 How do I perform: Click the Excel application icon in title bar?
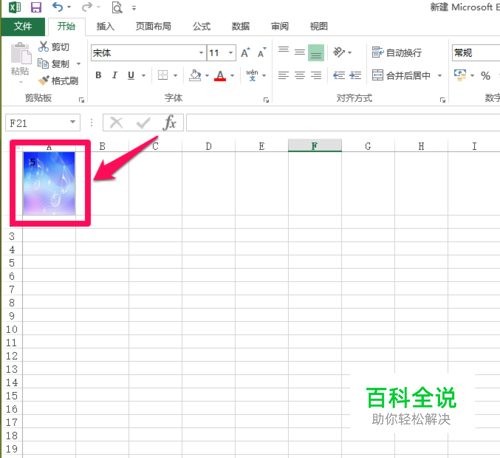point(15,7)
